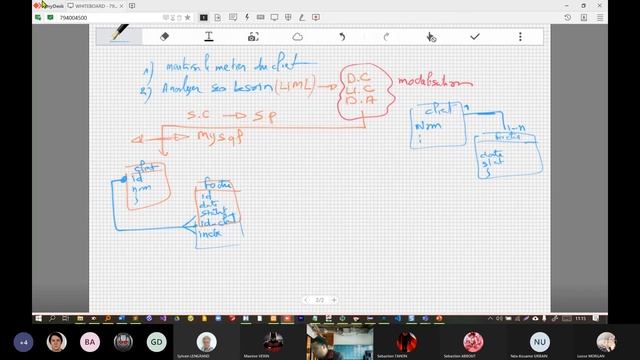The width and height of the screenshot is (640, 360).
Task: Select the text tool
Action: (x=209, y=37)
